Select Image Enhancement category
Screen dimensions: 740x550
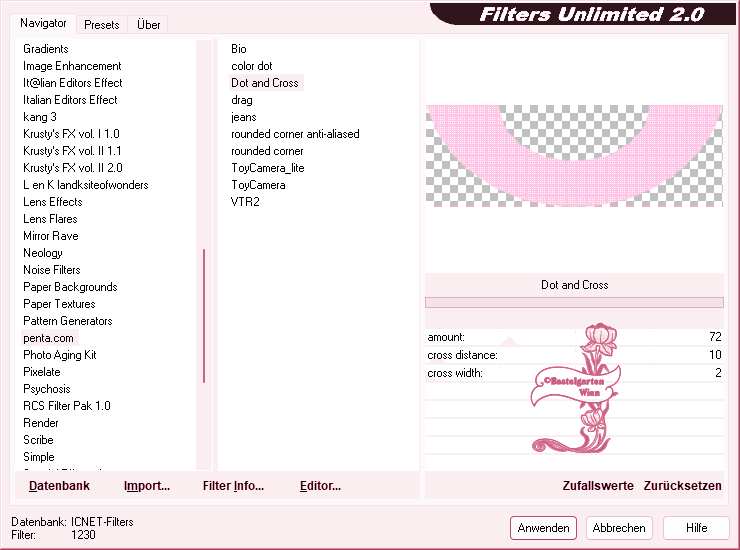72,66
